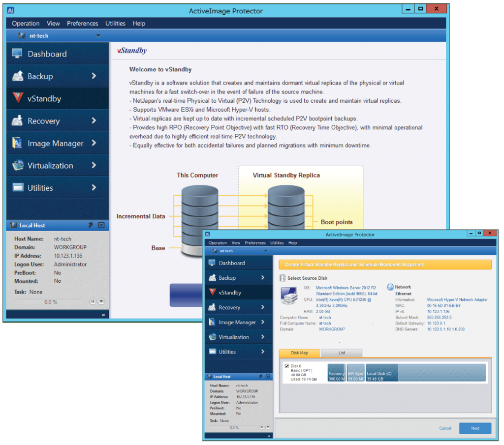The width and height of the screenshot is (504, 445).
Task: Open Preferences menu in back window
Action: (82, 23)
